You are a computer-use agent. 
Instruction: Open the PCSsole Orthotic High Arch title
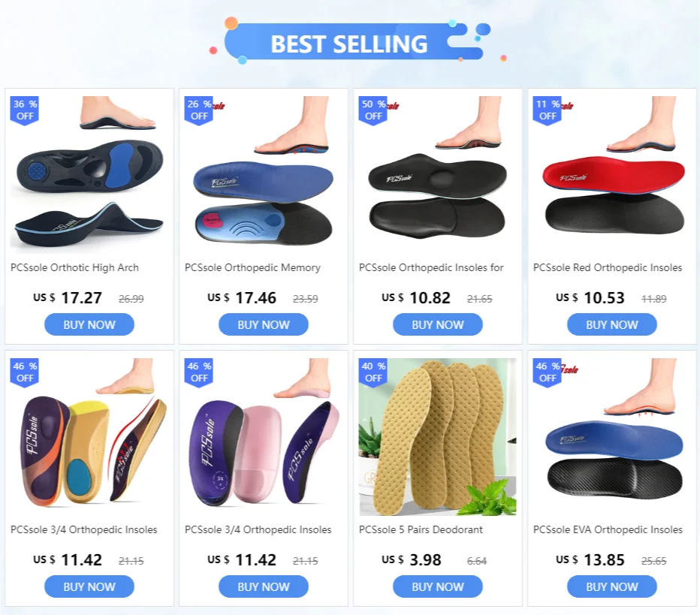[74, 268]
